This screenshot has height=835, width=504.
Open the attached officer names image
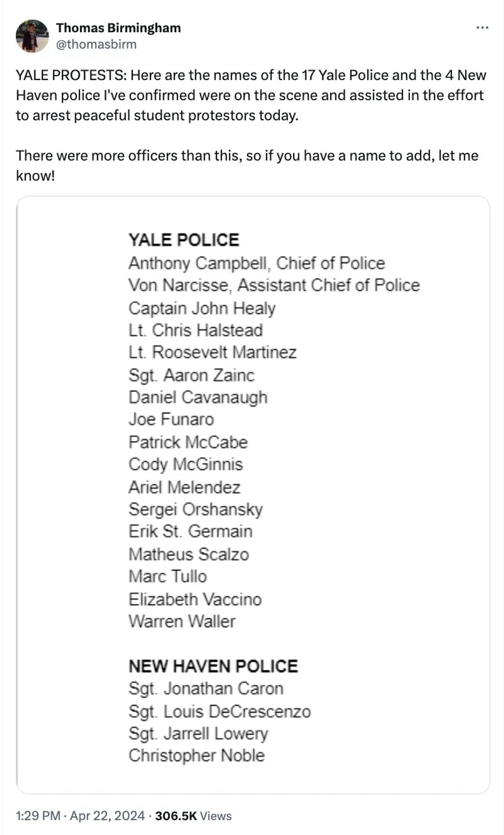pos(253,495)
